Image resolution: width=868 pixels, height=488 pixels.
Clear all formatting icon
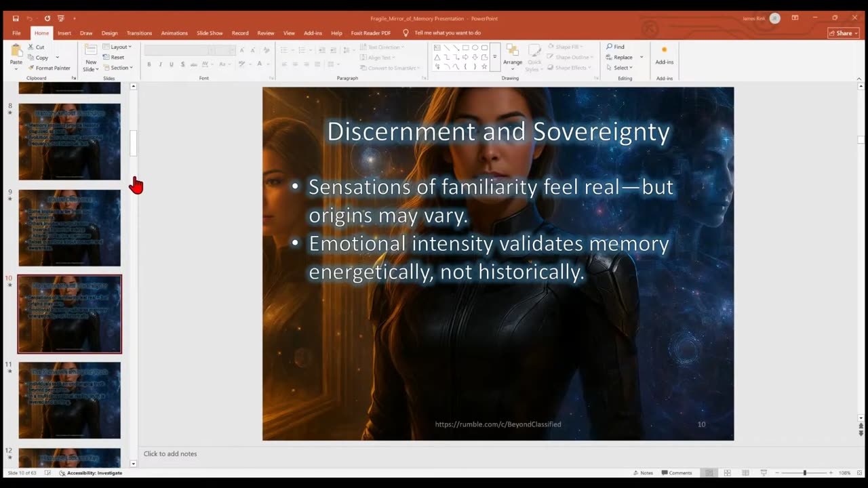(x=265, y=50)
